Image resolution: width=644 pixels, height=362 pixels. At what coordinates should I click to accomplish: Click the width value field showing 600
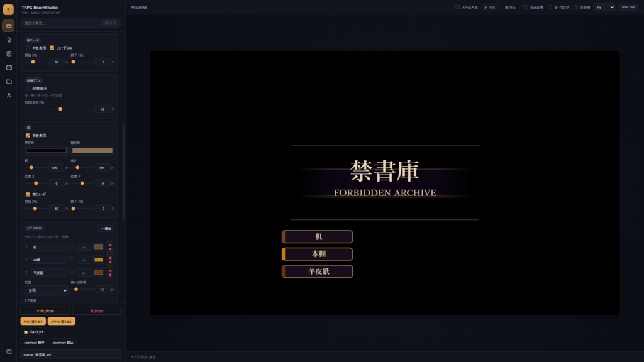click(56, 168)
